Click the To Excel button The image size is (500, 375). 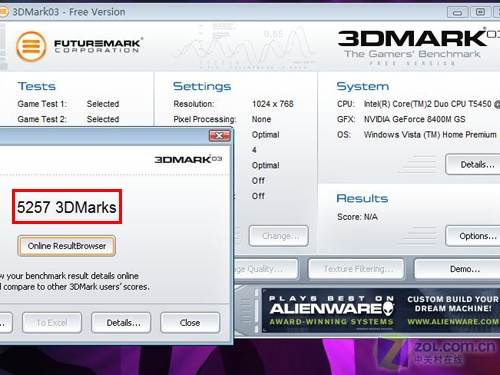(52, 323)
